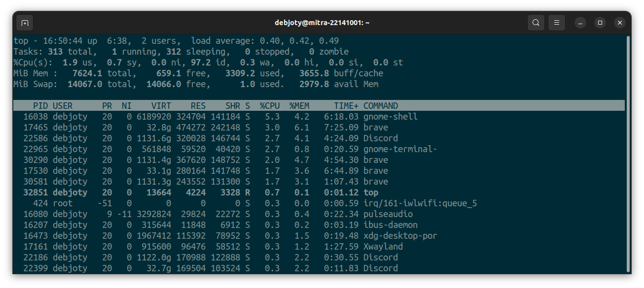This screenshot has height=288, width=644.
Task: Click the 6:18.03 time of gnome-shell
Action: click(x=341, y=117)
